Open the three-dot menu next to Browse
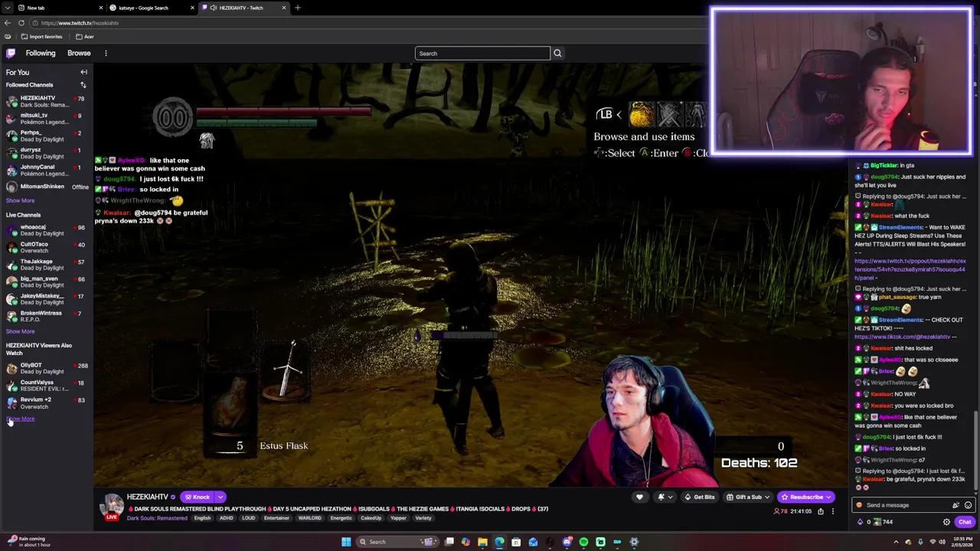The height and width of the screenshot is (551, 980). point(106,53)
